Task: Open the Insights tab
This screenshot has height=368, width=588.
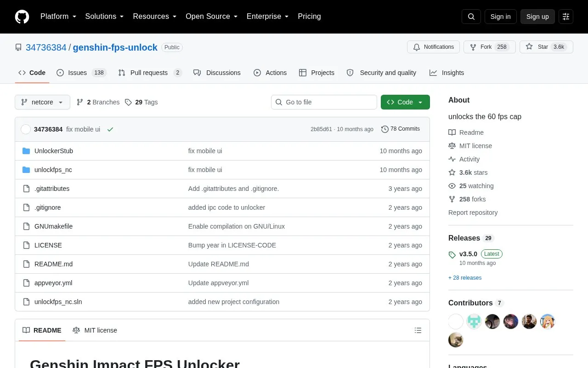Action: [447, 73]
